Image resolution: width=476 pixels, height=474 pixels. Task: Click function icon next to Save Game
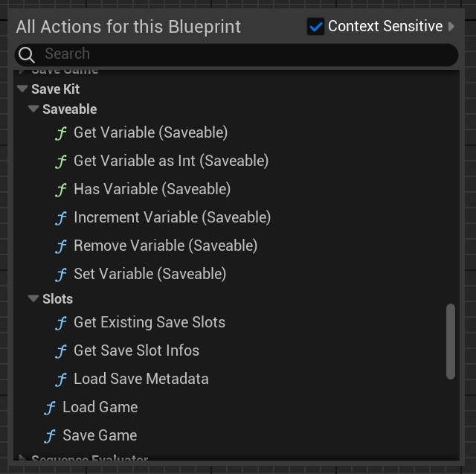click(x=50, y=436)
